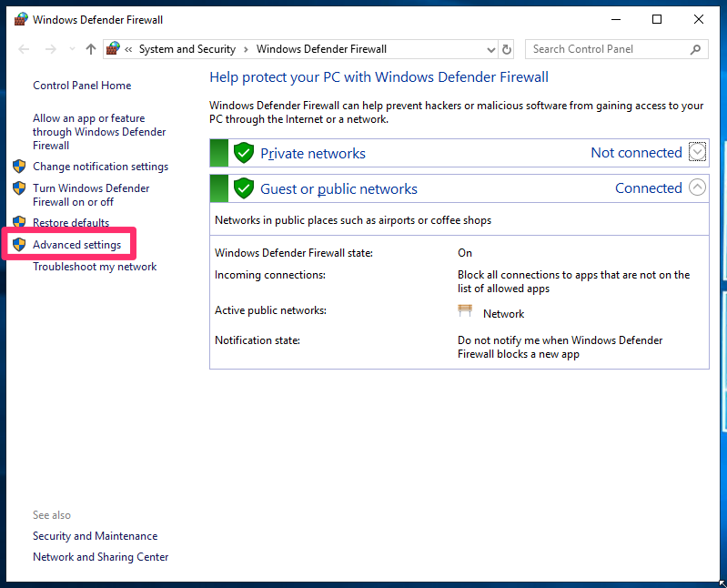Click the Back navigation arrow
Image resolution: width=727 pixels, height=588 pixels.
click(24, 49)
